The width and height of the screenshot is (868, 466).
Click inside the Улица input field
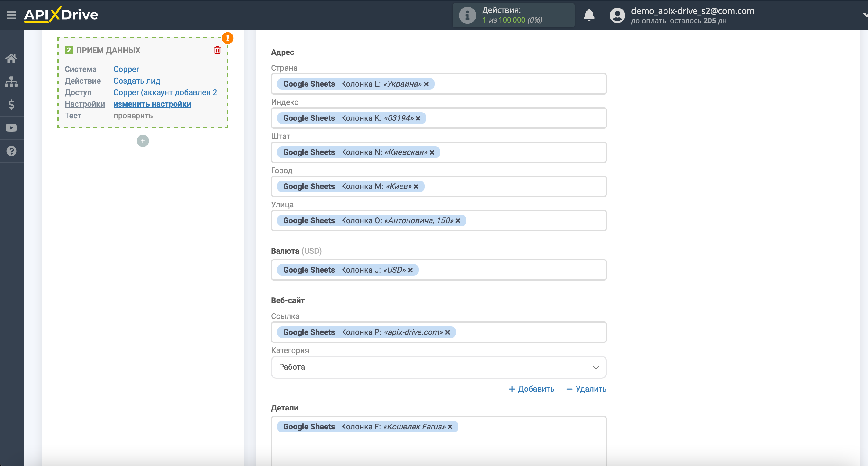pyautogui.click(x=439, y=220)
